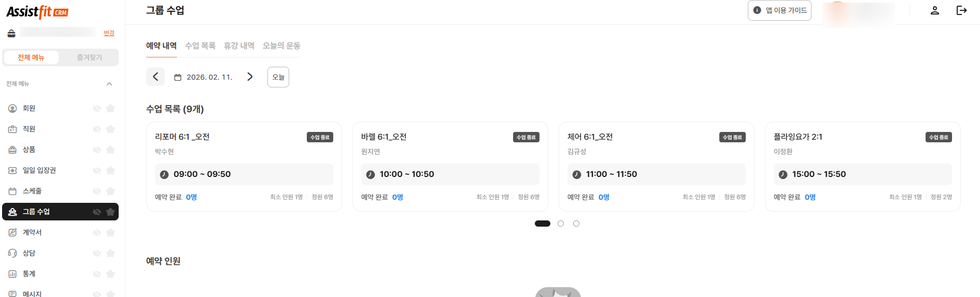Screen dimensions: 980x297
Task: Click the 통계 chart icon in sidebar
Action: pos(12,274)
